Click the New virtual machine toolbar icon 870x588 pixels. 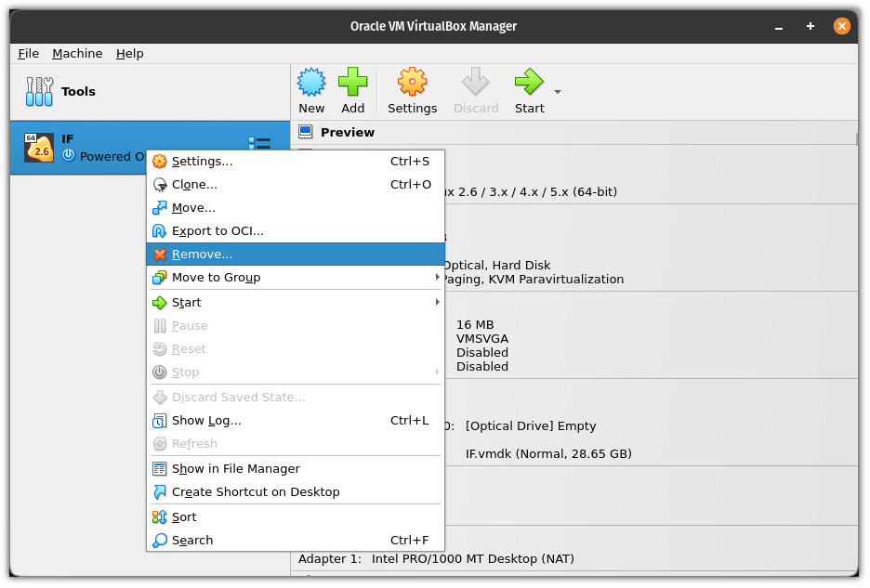[x=311, y=83]
